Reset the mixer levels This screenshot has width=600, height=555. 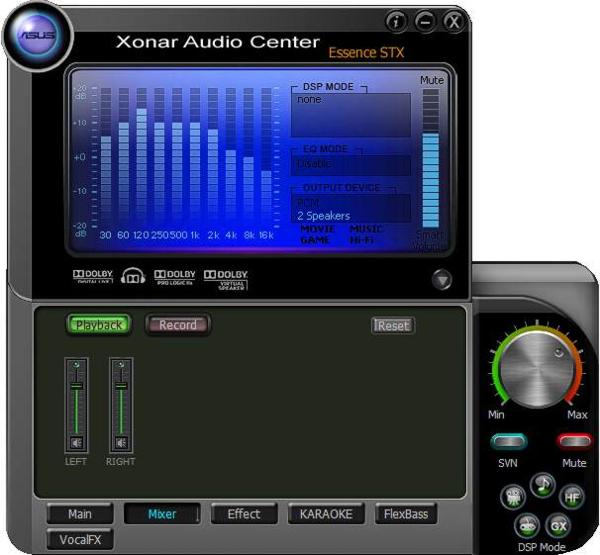tap(393, 326)
